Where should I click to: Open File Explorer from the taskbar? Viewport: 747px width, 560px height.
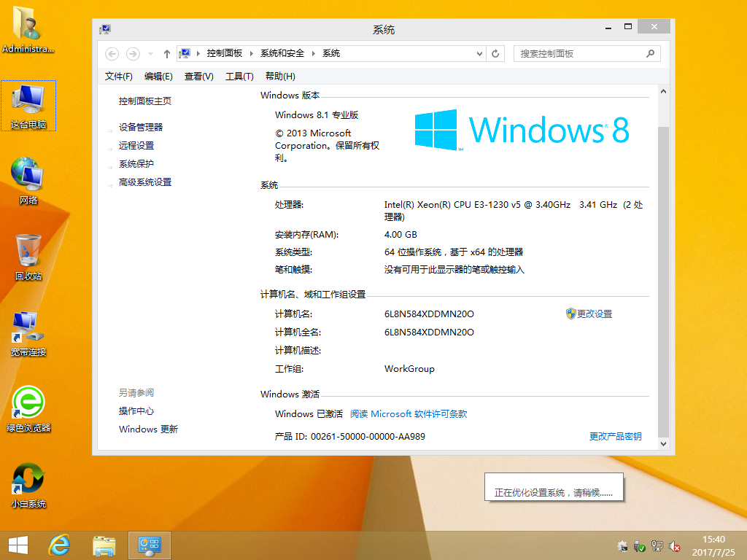[x=104, y=545]
